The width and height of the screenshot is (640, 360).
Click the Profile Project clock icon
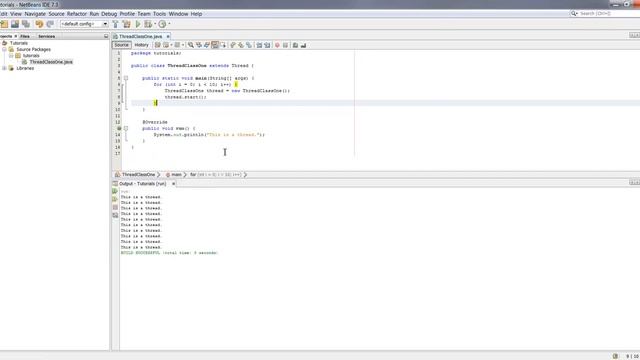coord(162,24)
